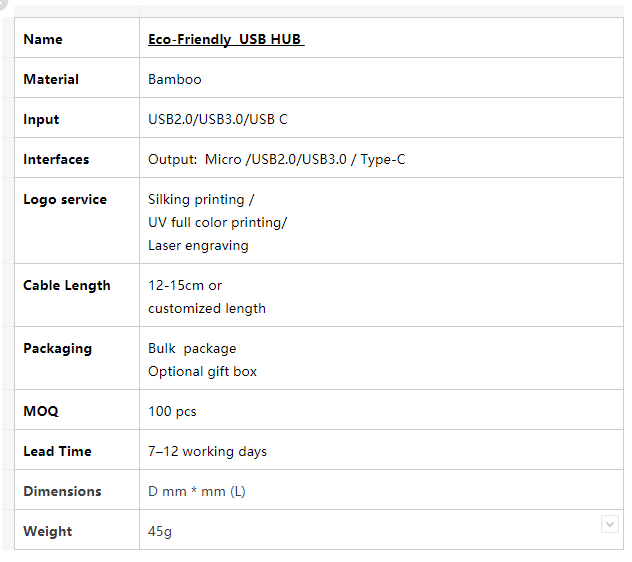The image size is (632, 562).
Task: Select the USB2.0/USB3.0/USB C text
Action: pos(217,119)
